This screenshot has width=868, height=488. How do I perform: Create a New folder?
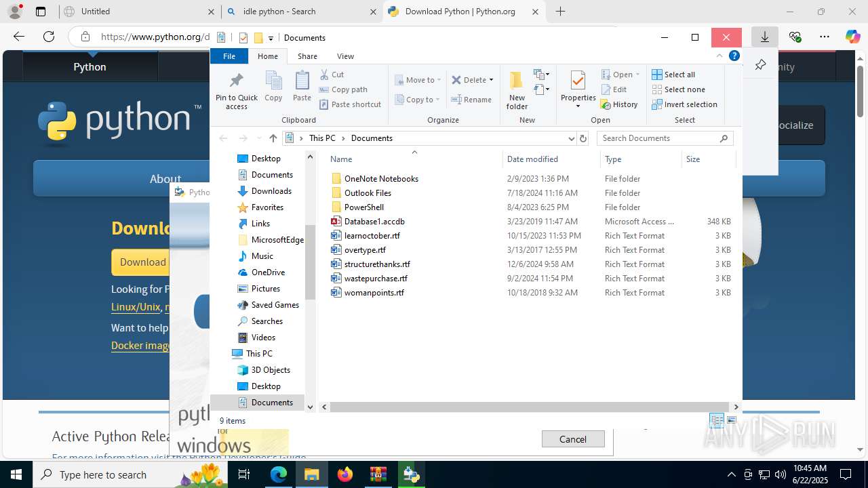click(517, 90)
